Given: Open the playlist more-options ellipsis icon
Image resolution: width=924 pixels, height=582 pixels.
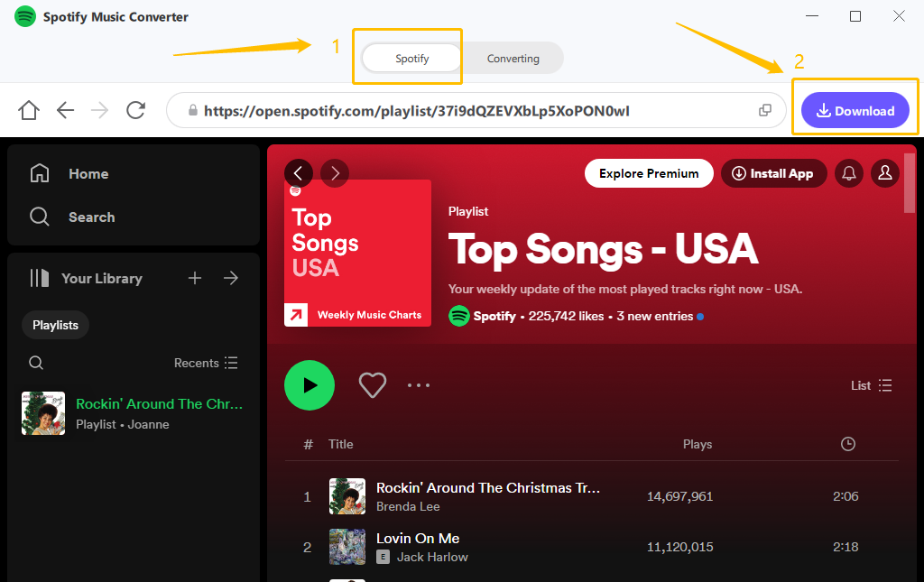Looking at the screenshot, I should [x=419, y=385].
